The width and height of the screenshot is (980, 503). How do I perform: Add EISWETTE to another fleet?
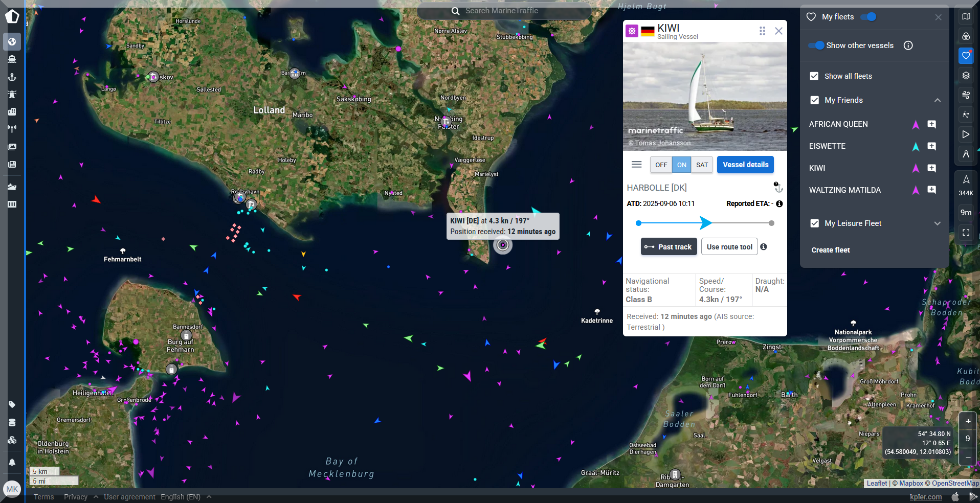tap(931, 146)
